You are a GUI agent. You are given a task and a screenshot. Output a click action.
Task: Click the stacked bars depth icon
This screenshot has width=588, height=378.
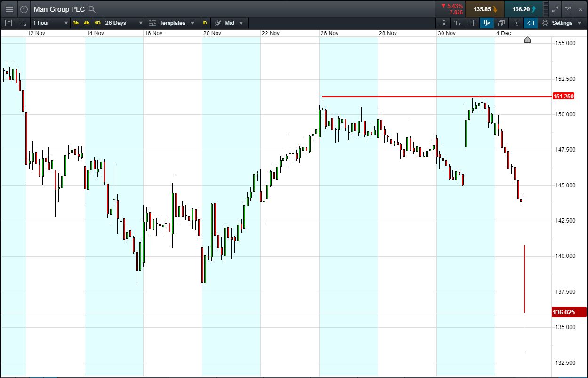(x=546, y=9)
